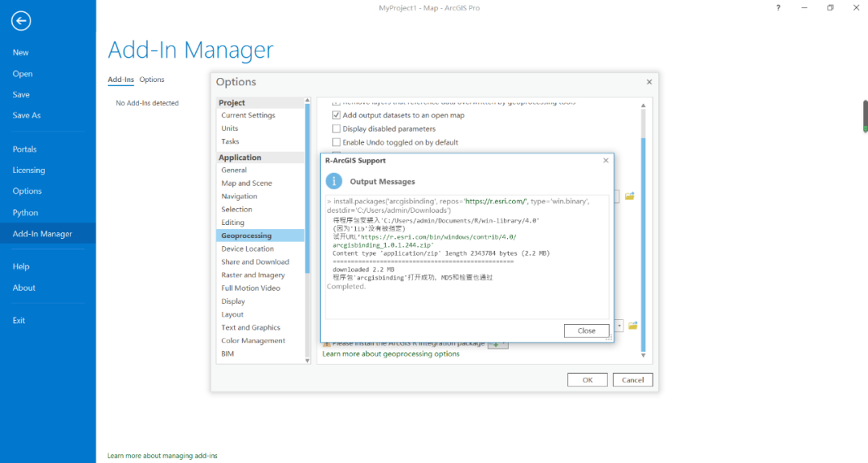The height and width of the screenshot is (463, 868).
Task: Click category list scrollbar down arrow
Action: coord(308,361)
